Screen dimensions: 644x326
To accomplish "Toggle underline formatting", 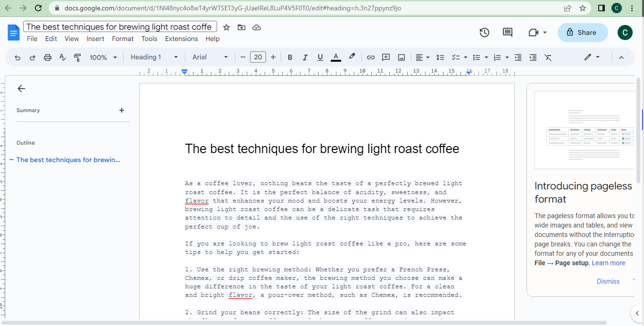I will (x=320, y=57).
